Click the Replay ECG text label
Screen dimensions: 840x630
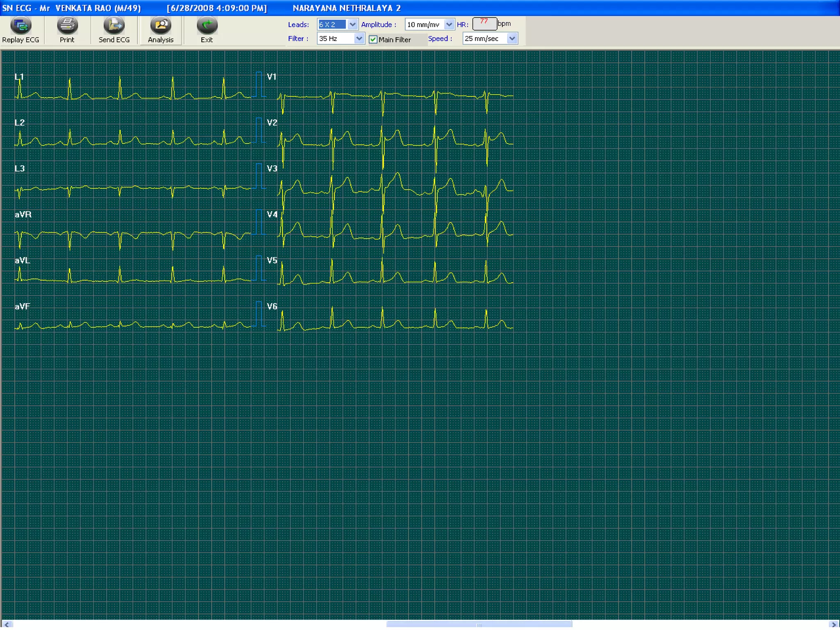21,40
